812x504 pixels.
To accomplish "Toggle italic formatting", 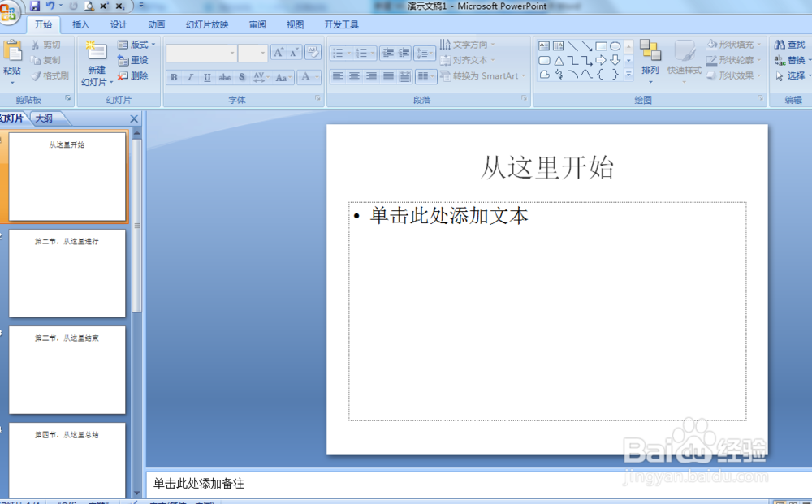I will pos(190,77).
